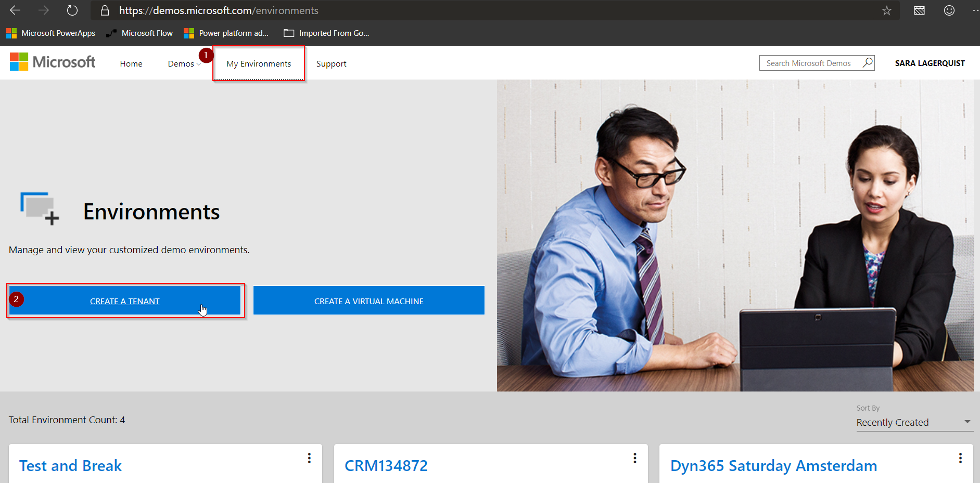Open options menu for CRM134872 card
Image resolution: width=980 pixels, height=483 pixels.
point(634,458)
